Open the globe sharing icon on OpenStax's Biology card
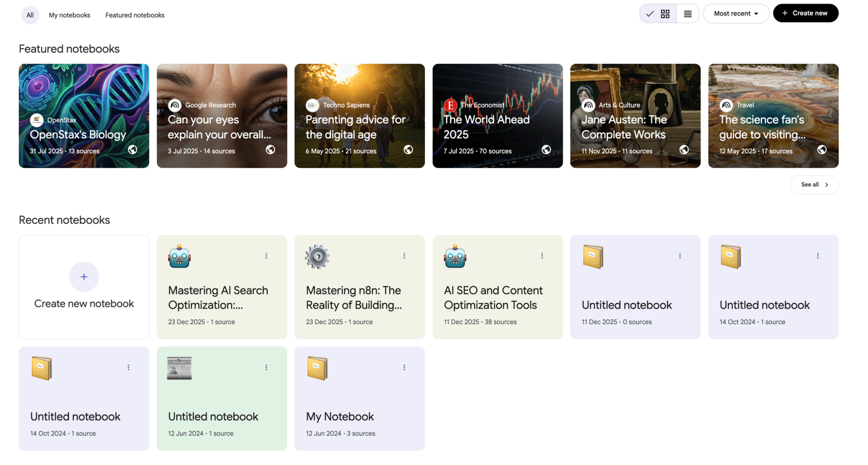This screenshot has height=465, width=868. (x=132, y=149)
